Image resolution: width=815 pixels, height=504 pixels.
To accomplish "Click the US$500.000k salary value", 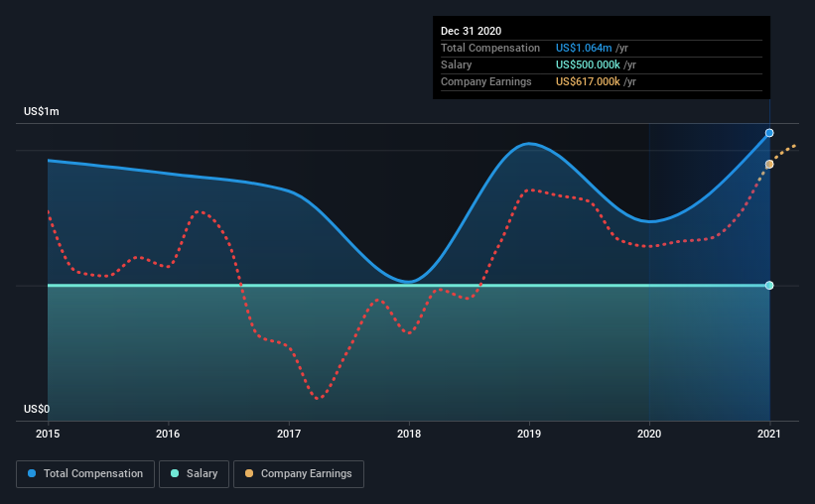I will coord(588,64).
